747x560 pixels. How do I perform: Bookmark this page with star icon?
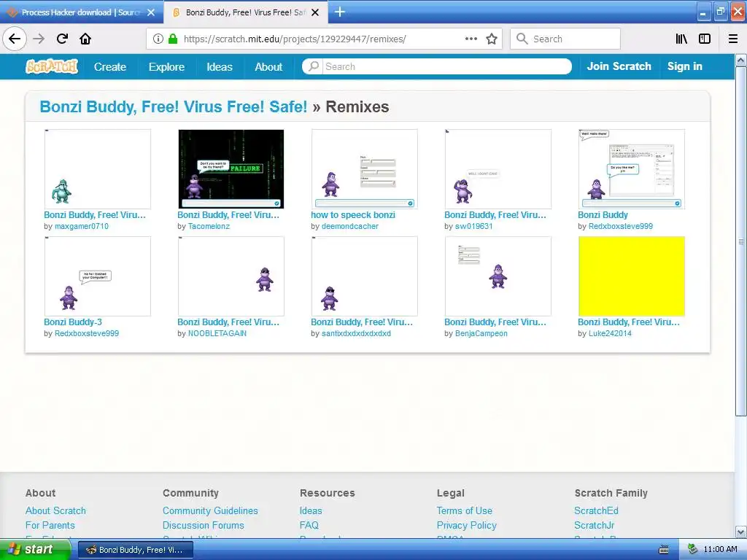pos(492,39)
